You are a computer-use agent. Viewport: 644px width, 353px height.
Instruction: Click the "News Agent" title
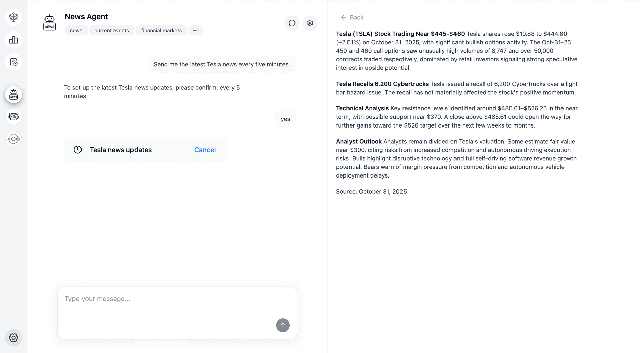coord(86,17)
